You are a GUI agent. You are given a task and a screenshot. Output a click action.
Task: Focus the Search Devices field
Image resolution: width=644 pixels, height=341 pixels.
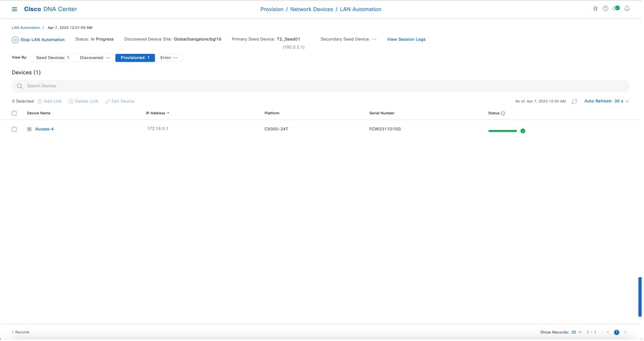[322, 87]
